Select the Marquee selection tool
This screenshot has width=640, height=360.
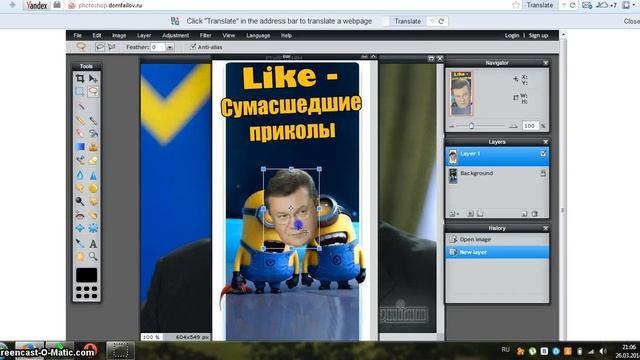(x=80, y=91)
